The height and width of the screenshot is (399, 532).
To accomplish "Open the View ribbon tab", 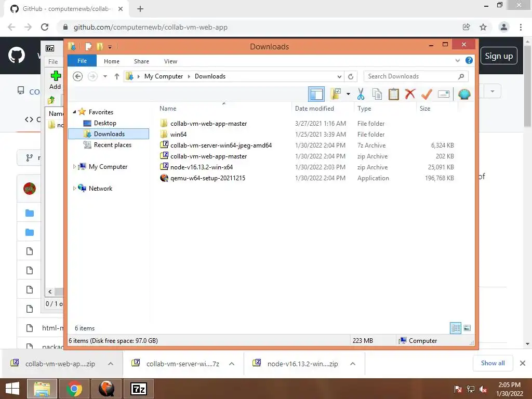I will click(170, 61).
